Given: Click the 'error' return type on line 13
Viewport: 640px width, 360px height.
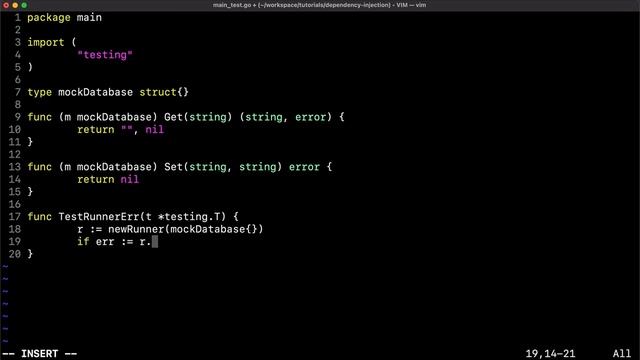Looking at the screenshot, I should coord(304,167).
